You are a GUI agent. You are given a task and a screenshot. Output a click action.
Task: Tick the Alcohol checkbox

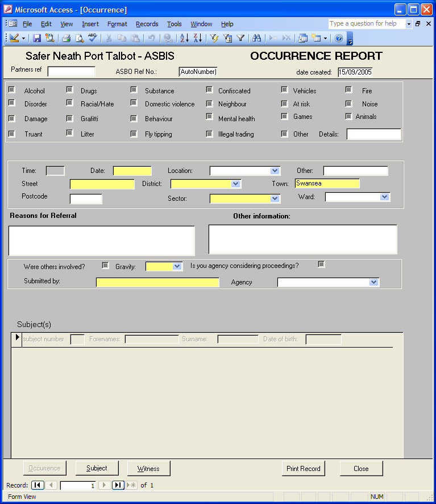(11, 90)
